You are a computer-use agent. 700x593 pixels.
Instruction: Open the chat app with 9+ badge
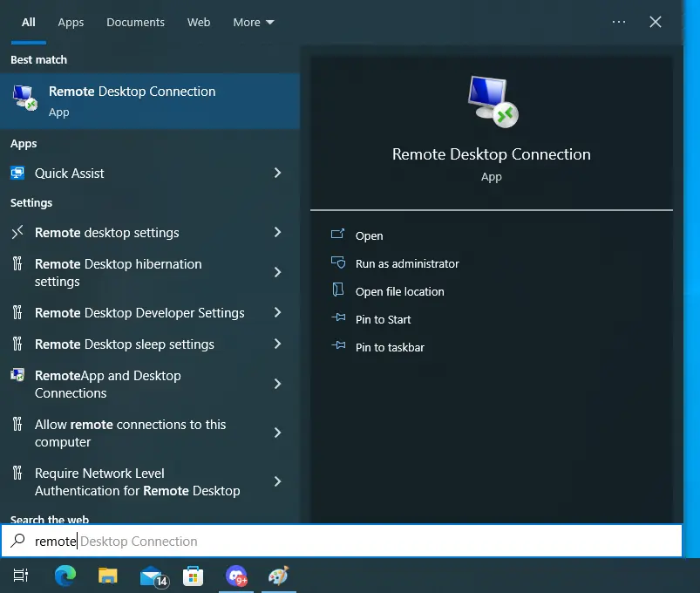click(x=236, y=576)
